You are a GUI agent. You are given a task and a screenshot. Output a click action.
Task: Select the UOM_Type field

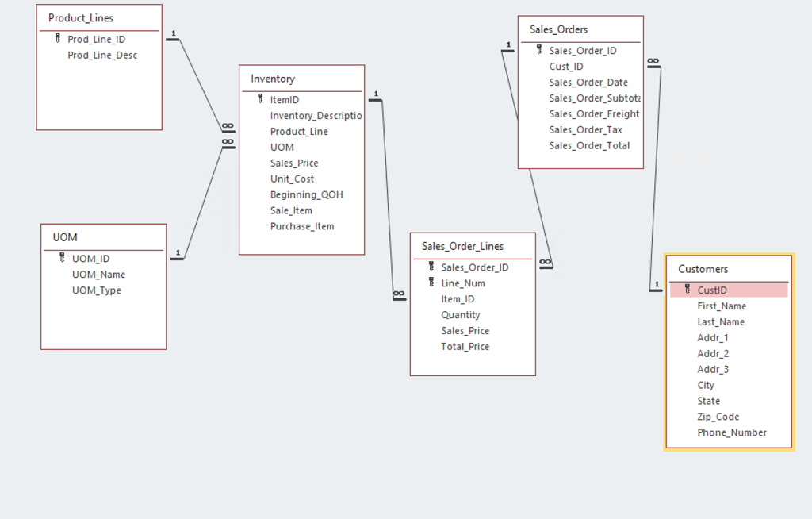pyautogui.click(x=96, y=290)
